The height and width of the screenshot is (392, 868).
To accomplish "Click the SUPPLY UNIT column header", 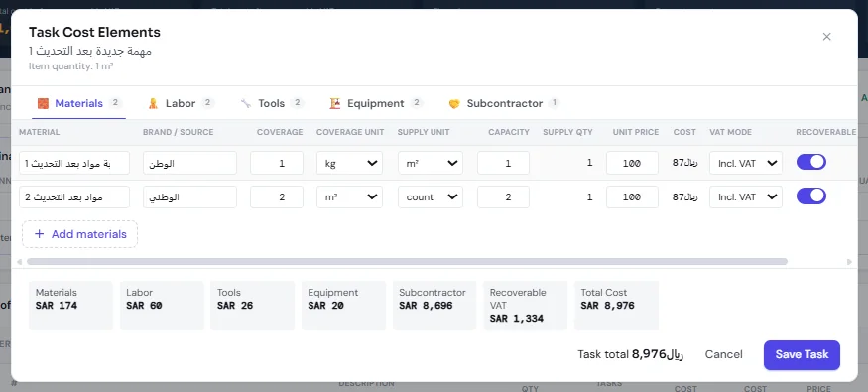I will click(x=424, y=132).
